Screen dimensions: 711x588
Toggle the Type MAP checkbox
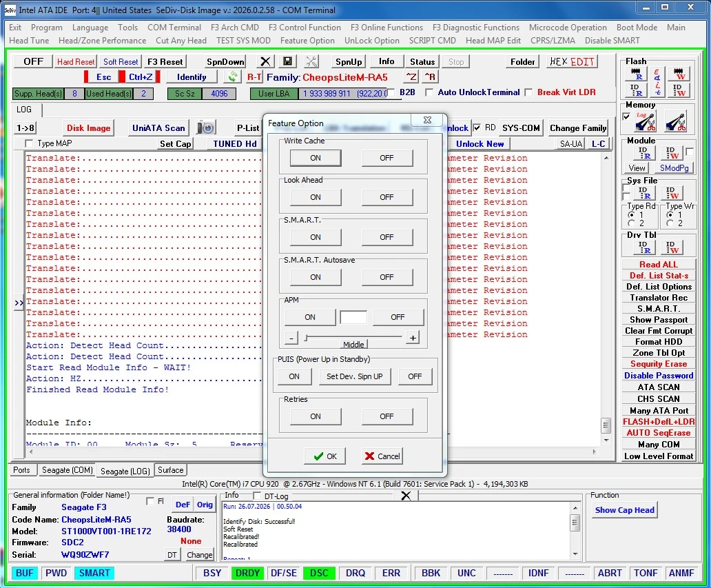(x=29, y=143)
